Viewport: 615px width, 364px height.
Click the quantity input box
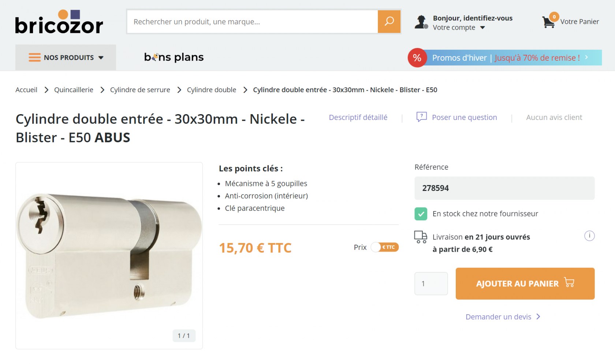tap(431, 284)
